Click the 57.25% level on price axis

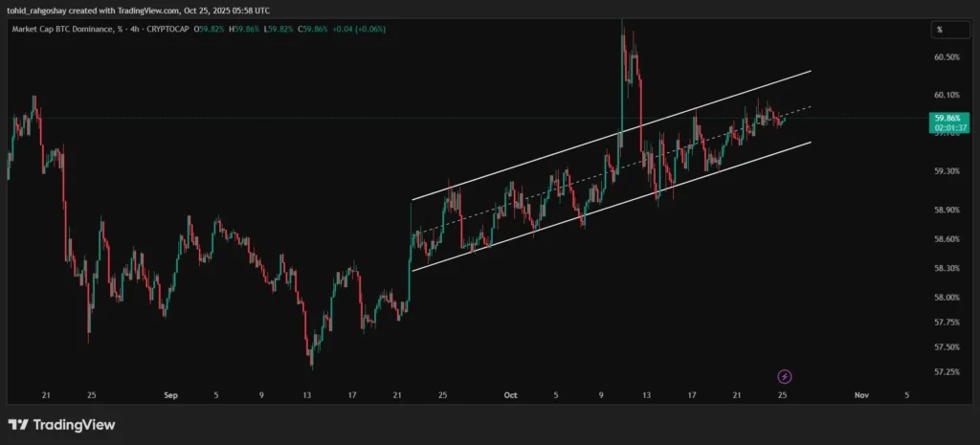coord(946,371)
